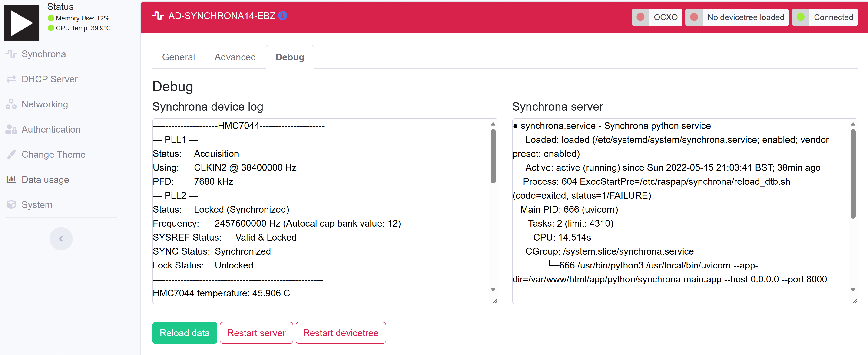The width and height of the screenshot is (868, 355).
Task: Click the red OCXO indicator dot
Action: click(x=641, y=17)
